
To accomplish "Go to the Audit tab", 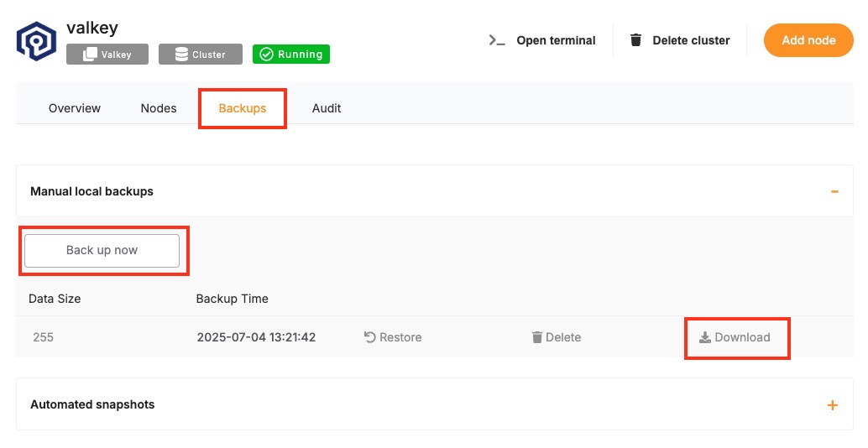I will click(327, 108).
